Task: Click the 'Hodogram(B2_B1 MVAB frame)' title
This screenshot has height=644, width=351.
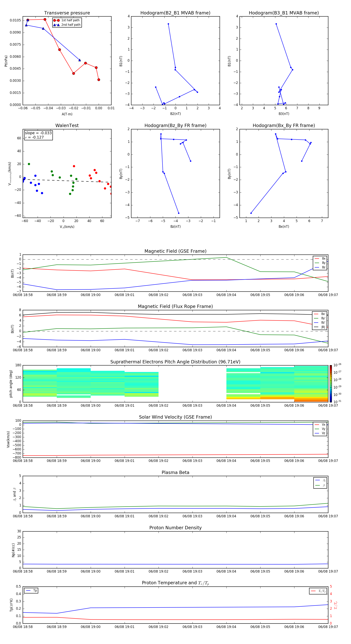Action: [x=175, y=13]
